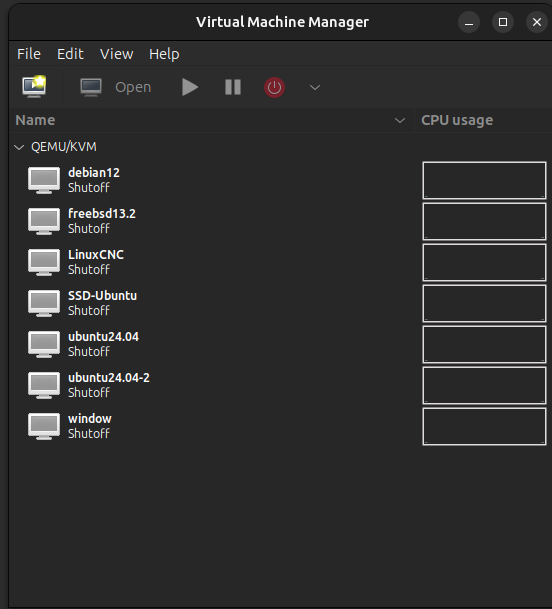Close the Virtual Machine Manager window
The height and width of the screenshot is (609, 552).
click(537, 22)
